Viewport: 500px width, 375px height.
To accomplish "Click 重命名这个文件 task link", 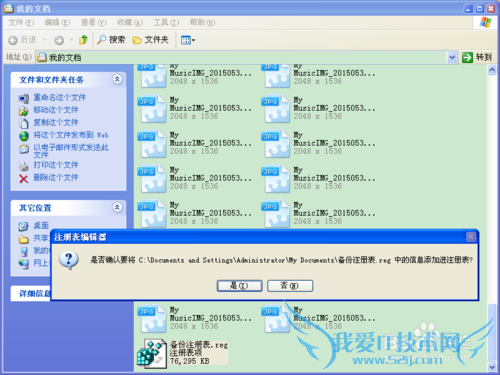I will [x=60, y=97].
